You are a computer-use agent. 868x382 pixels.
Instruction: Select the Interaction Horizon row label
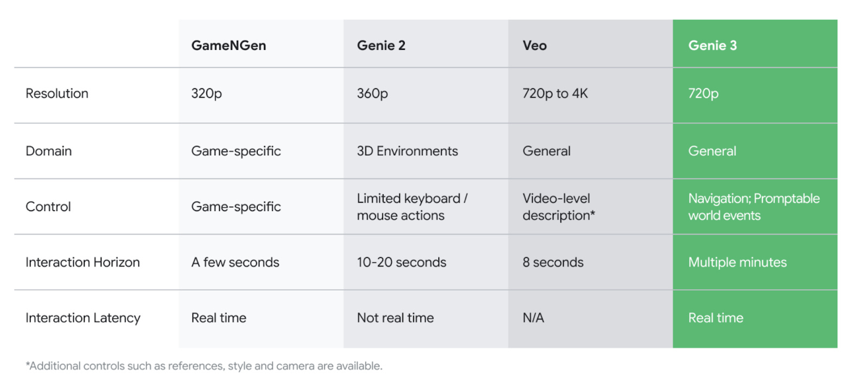[x=82, y=263]
